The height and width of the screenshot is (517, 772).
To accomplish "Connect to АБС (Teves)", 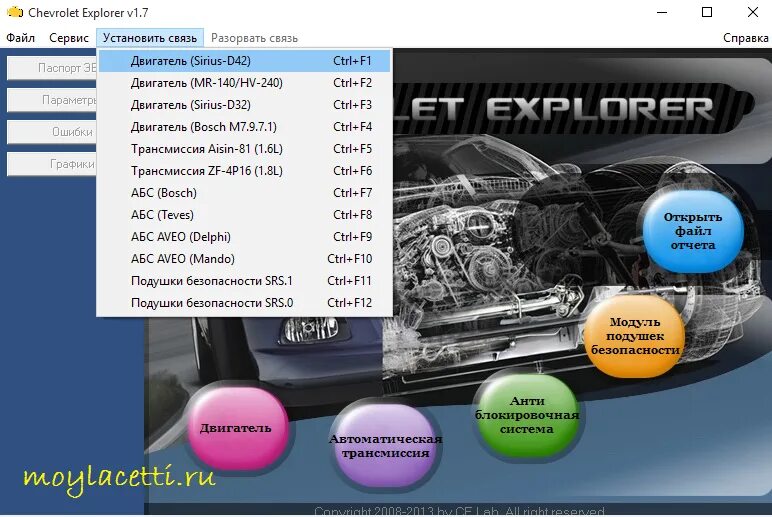I will tap(245, 215).
